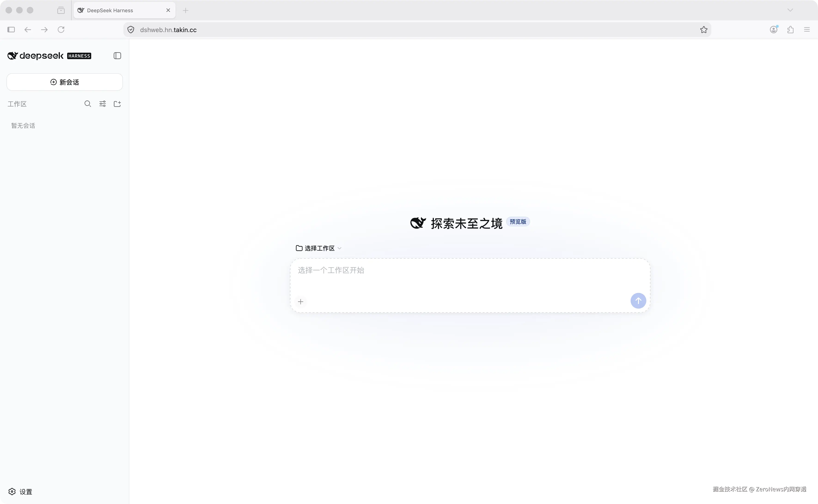Collapse the DeepSeek sidebar panel
This screenshot has width=818, height=504.
(x=117, y=56)
